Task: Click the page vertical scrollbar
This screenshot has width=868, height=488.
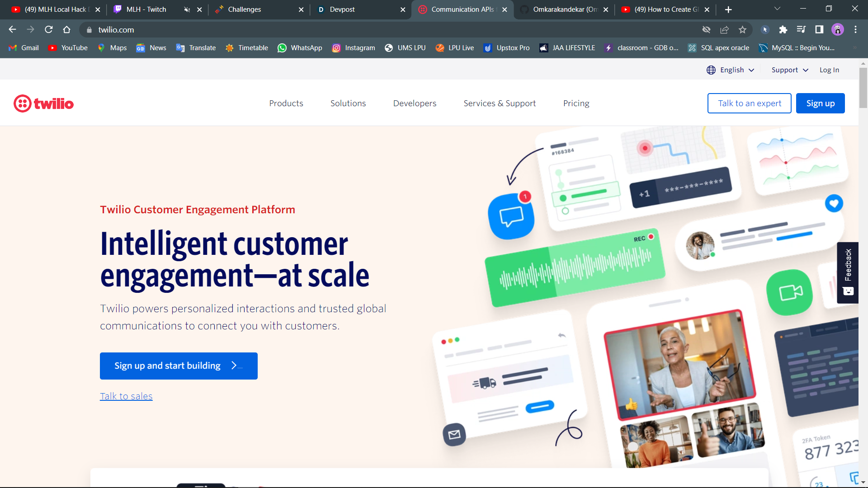Action: pos(863,88)
